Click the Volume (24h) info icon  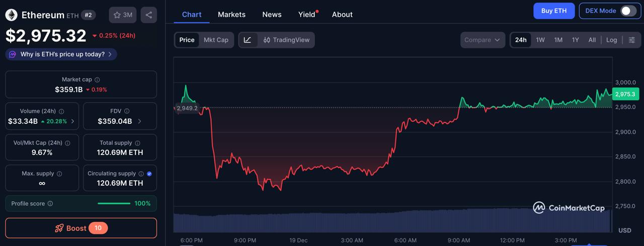point(61,111)
